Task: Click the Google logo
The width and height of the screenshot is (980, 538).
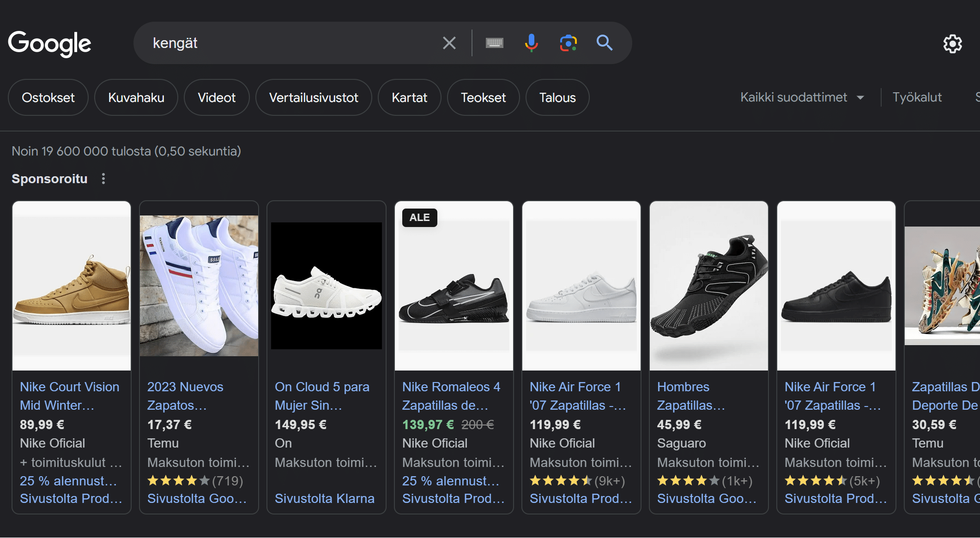Action: 50,44
